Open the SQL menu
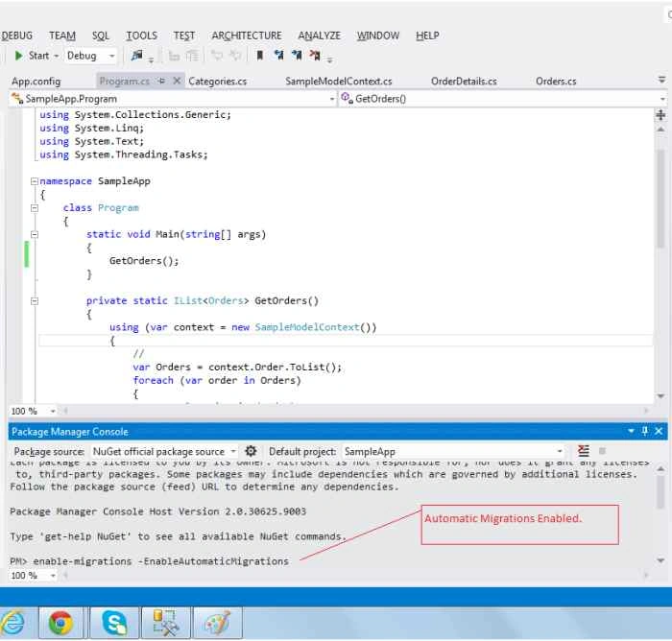This screenshot has width=672, height=641. 101,36
